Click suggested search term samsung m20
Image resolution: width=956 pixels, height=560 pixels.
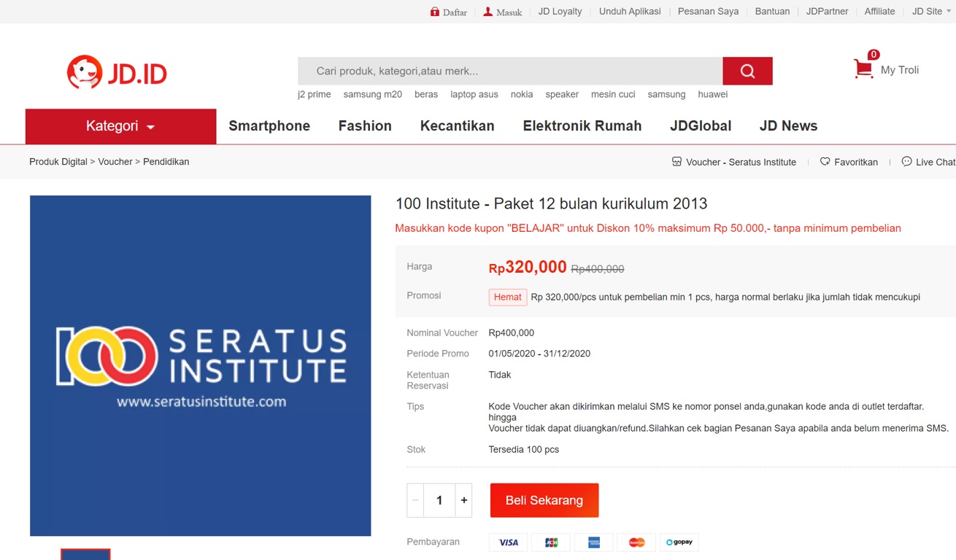(x=372, y=94)
